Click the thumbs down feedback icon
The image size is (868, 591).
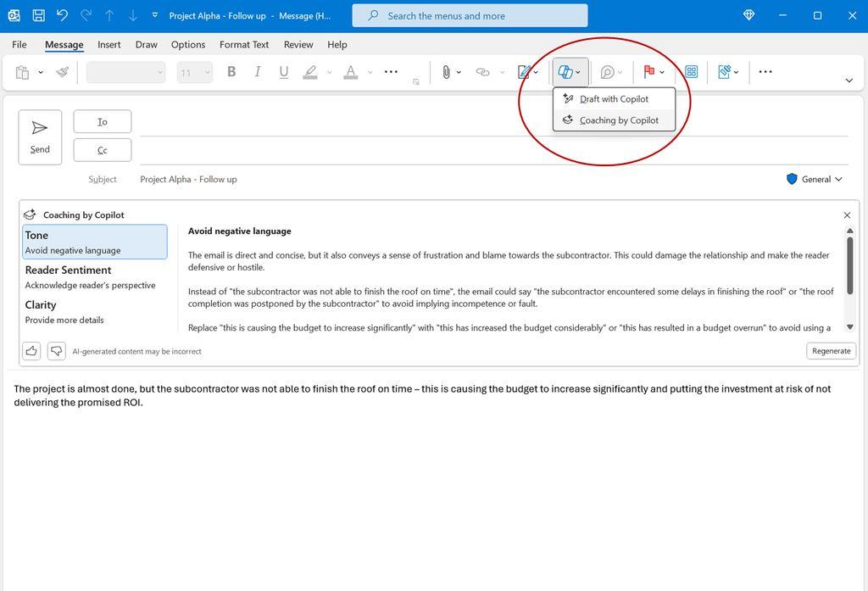point(56,350)
